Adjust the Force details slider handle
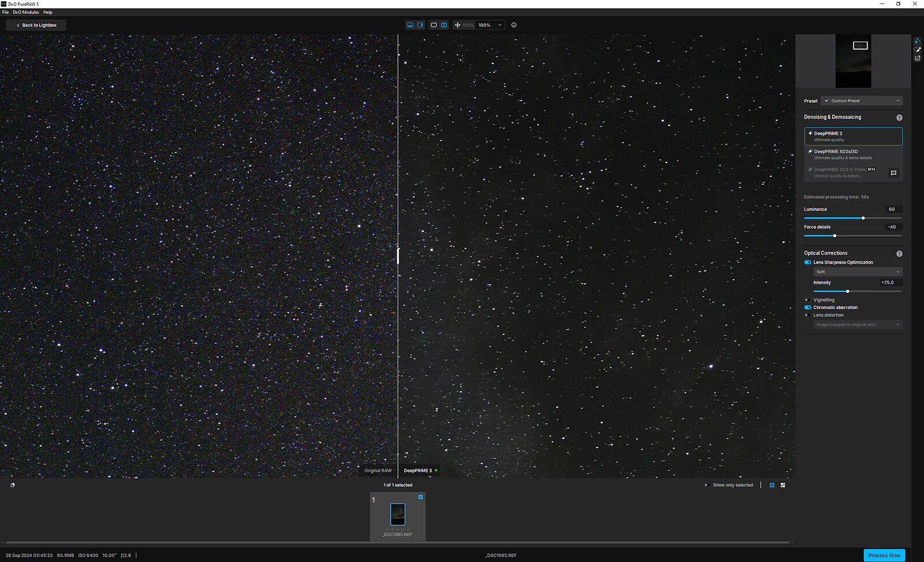924x562 pixels. click(834, 236)
